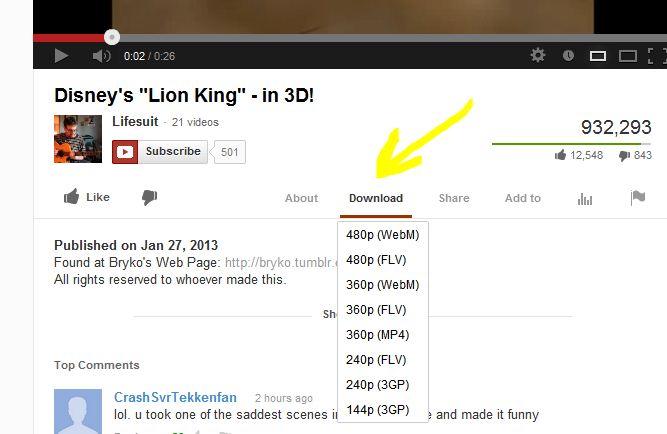Toggle the Download dropdown tab
Screen dimensions: 667x434
(376, 198)
